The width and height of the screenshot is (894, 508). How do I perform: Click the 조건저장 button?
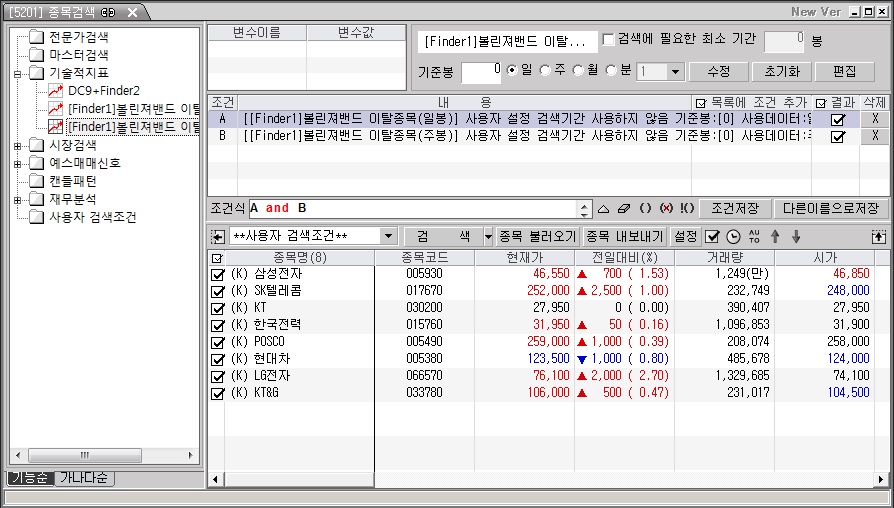[x=734, y=209]
